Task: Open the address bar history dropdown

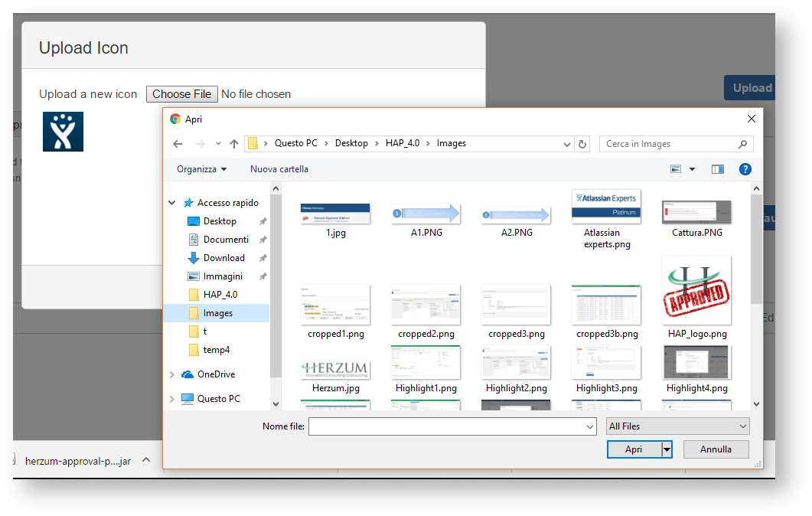Action: pos(566,144)
